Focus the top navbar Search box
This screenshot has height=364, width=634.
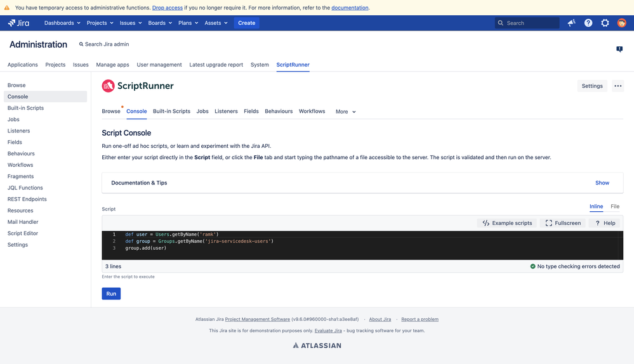point(527,23)
